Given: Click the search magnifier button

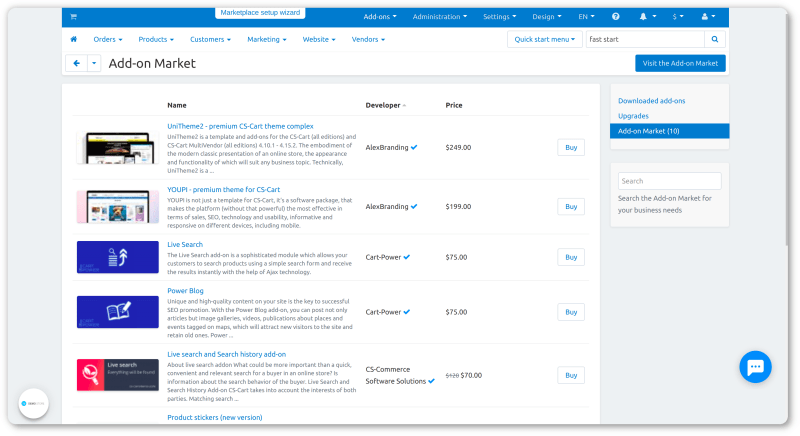Looking at the screenshot, I should click(715, 39).
